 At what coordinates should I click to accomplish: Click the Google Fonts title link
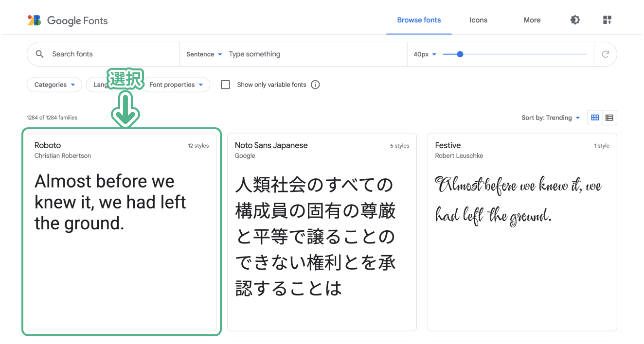pos(77,21)
